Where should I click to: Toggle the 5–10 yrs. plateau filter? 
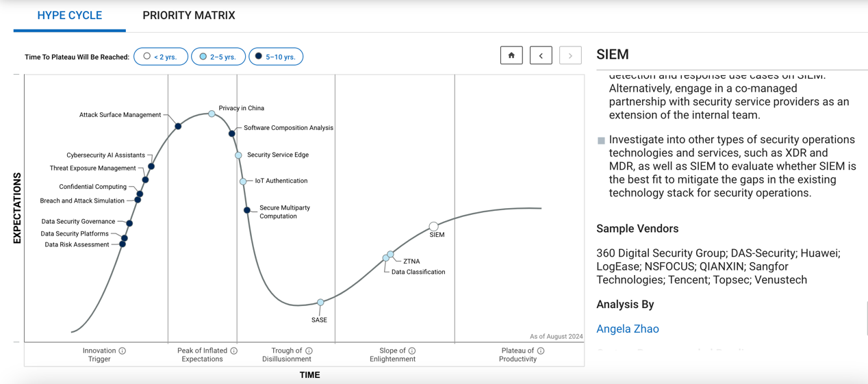(275, 57)
